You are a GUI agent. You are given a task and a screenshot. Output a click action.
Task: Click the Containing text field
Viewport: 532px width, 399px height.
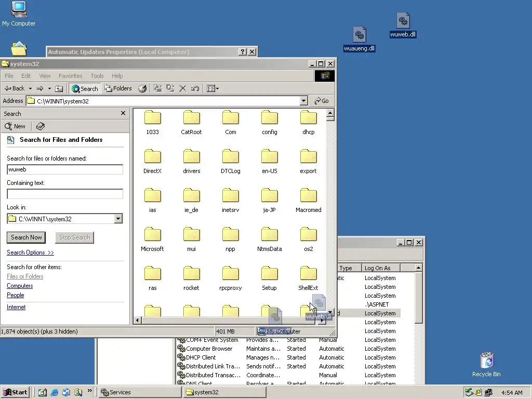point(65,194)
